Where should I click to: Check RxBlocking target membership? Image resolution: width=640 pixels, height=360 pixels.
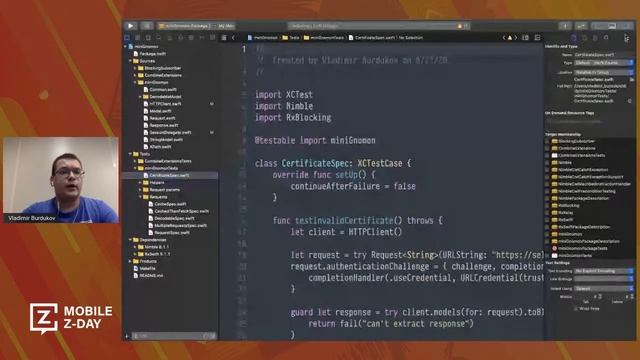(x=547, y=205)
